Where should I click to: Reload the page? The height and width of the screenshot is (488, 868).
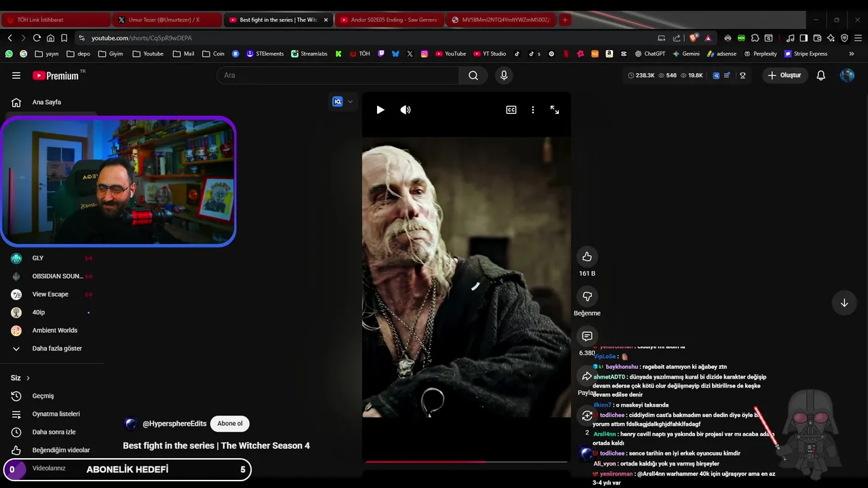[x=37, y=38]
